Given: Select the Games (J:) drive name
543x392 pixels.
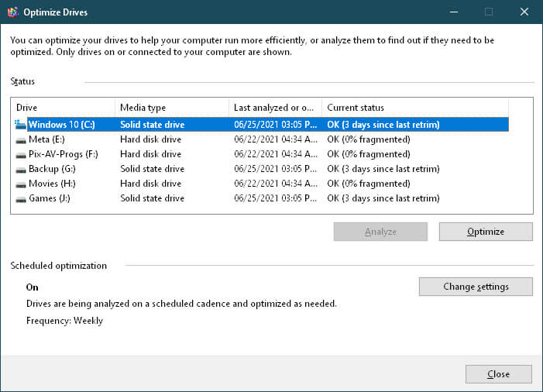Looking at the screenshot, I should [49, 198].
